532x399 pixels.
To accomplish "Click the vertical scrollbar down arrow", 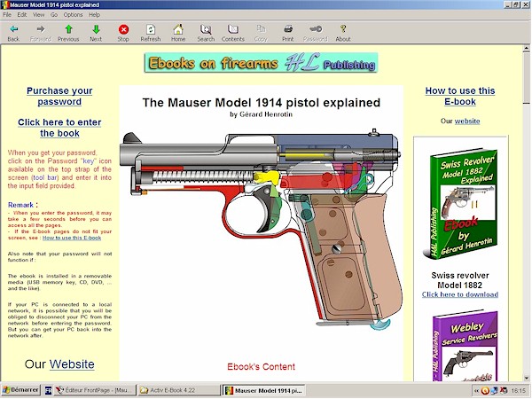I will [x=526, y=378].
